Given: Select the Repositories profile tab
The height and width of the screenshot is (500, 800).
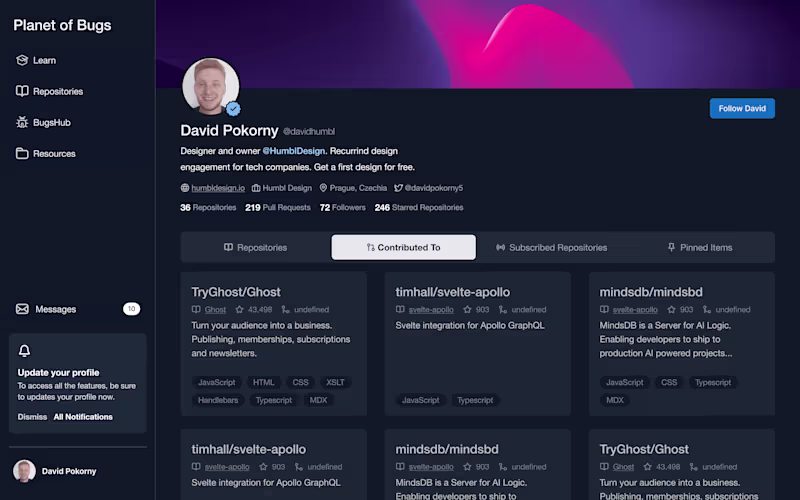Looking at the screenshot, I should coord(256,247).
